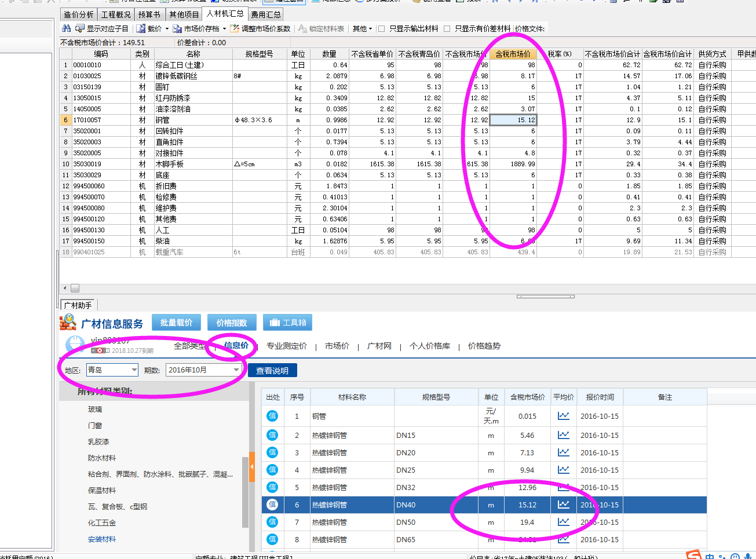The width and height of the screenshot is (756, 559).
Task: Open the 个人价格库 link
Action: coord(430,346)
